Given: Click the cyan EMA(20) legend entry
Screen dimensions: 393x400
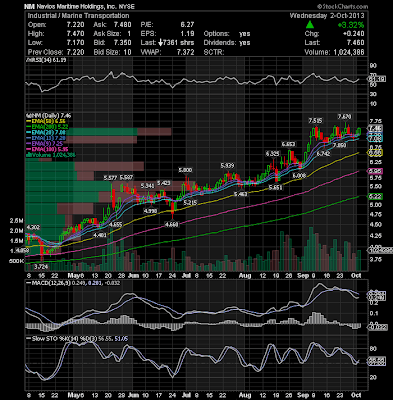Looking at the screenshot, I should click(x=46, y=133).
